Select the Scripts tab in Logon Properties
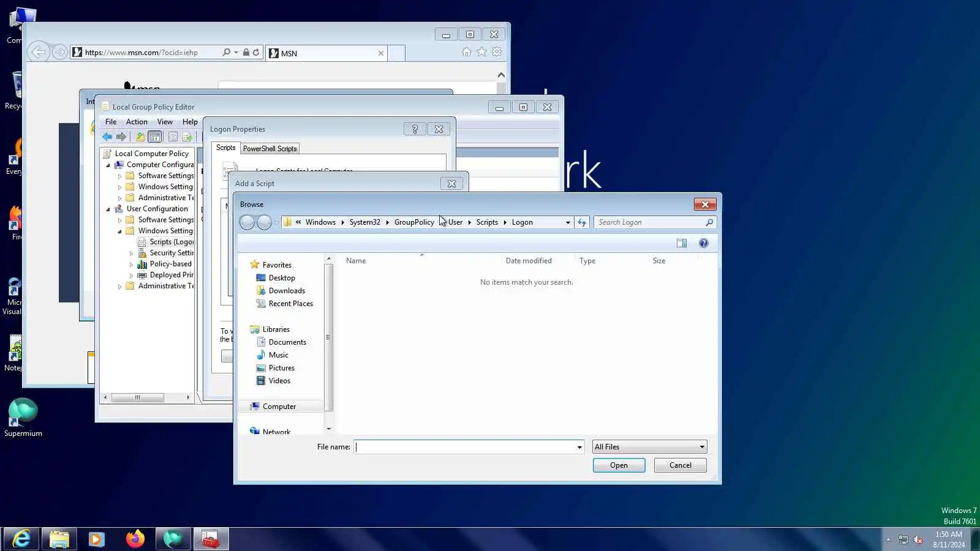980x551 pixels. point(225,148)
